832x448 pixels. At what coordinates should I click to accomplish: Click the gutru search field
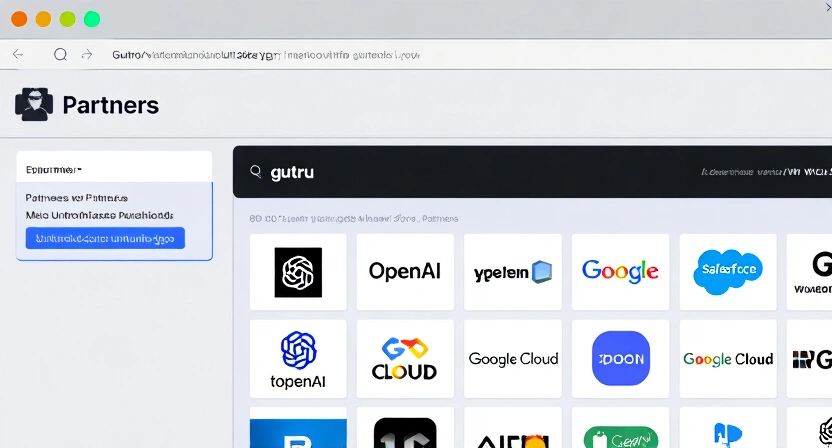[532, 172]
